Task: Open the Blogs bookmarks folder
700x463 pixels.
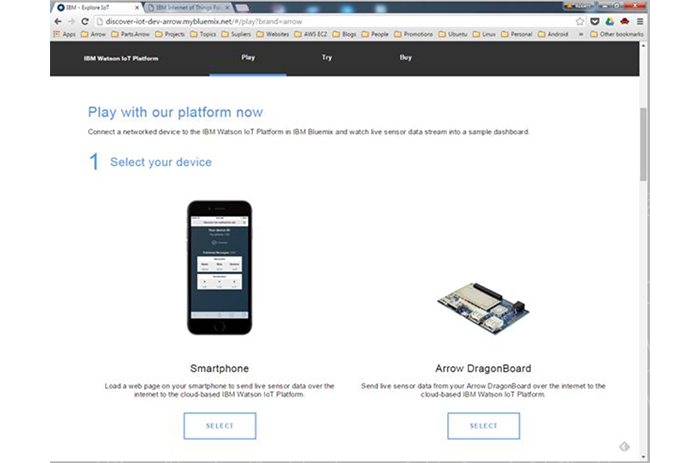Action: [344, 34]
